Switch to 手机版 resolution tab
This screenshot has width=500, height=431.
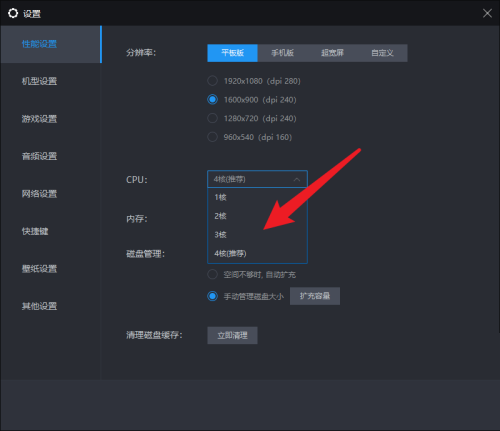[282, 53]
